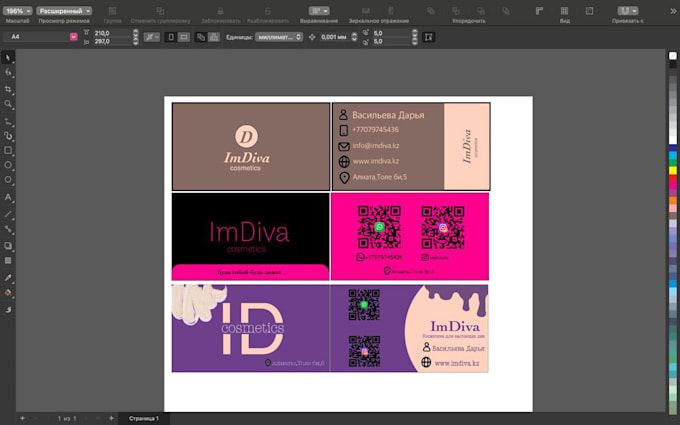
Task: Click the lower duplicate distance field 5,0
Action: tap(391, 41)
